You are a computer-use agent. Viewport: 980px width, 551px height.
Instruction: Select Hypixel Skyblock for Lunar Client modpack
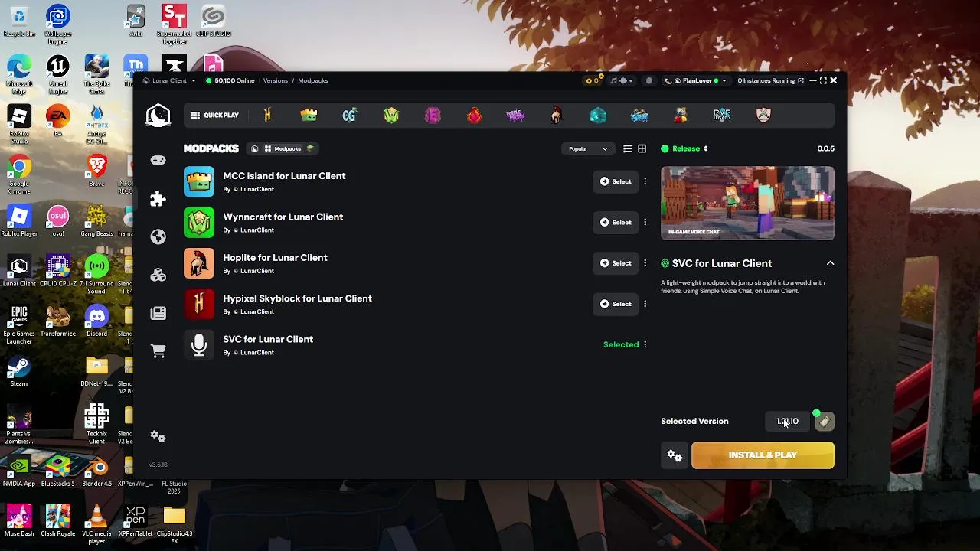click(x=616, y=304)
